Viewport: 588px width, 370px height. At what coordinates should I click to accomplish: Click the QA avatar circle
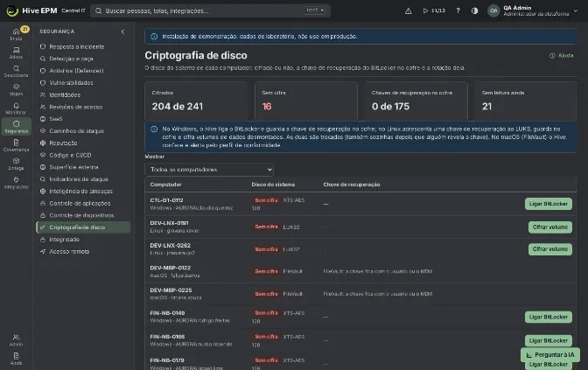(493, 10)
